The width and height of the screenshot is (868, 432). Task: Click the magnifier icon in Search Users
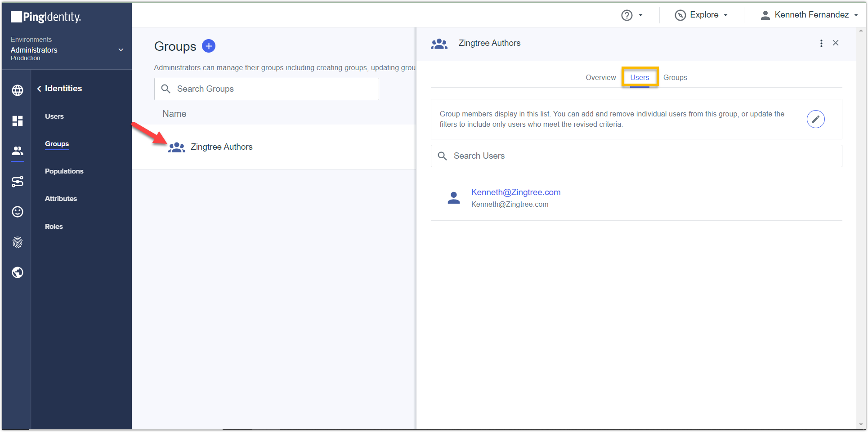(x=443, y=156)
